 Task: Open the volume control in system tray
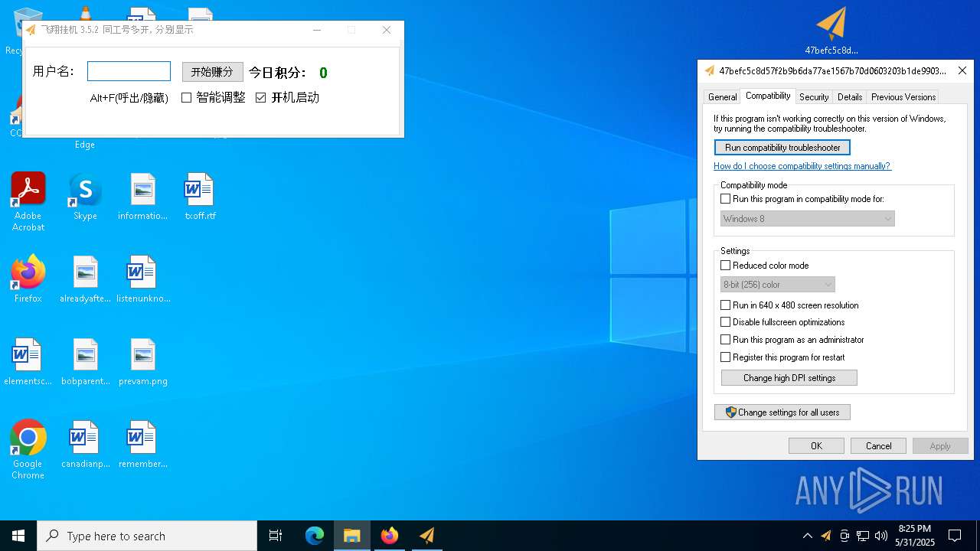pyautogui.click(x=880, y=536)
